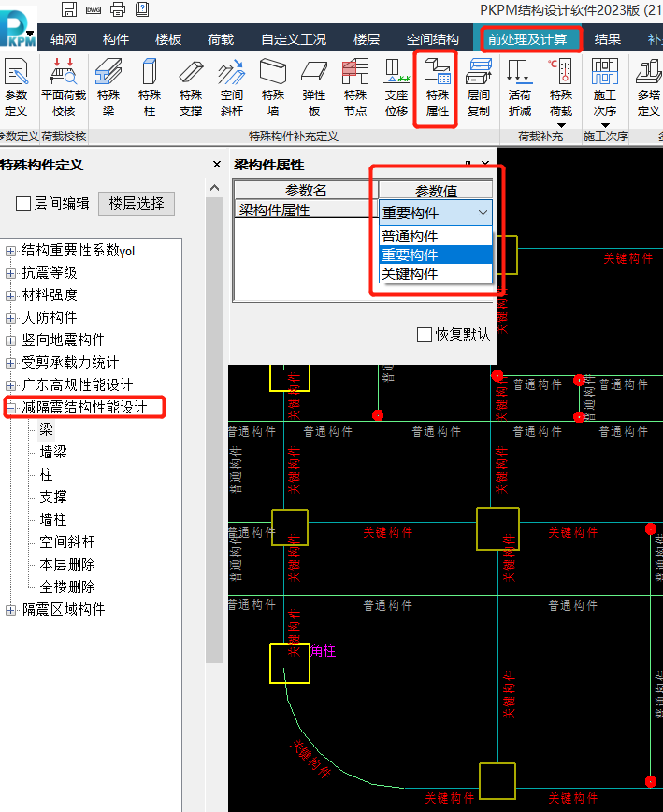The width and height of the screenshot is (663, 812).
Task: Expand the 受剪承载力统计 tree node
Action: [10, 363]
